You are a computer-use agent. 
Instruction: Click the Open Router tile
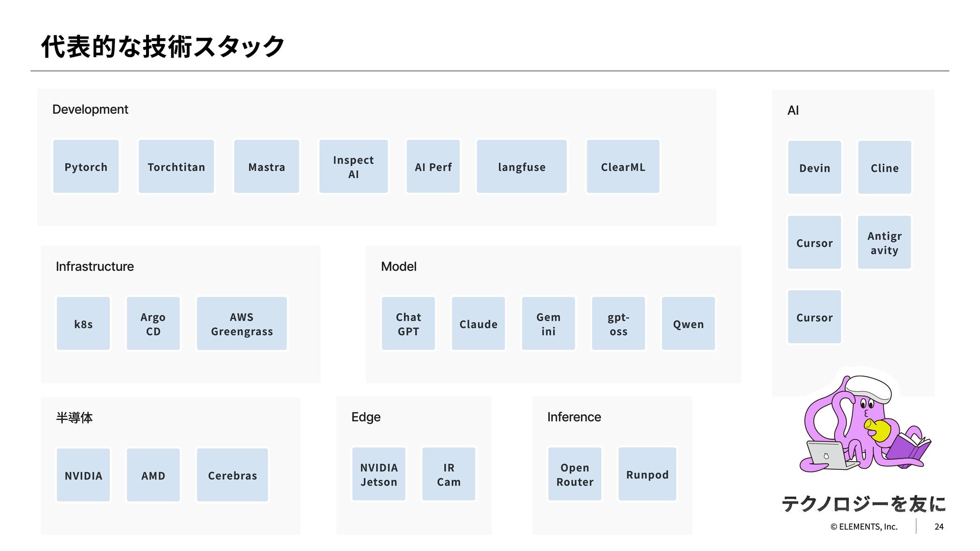(x=575, y=474)
